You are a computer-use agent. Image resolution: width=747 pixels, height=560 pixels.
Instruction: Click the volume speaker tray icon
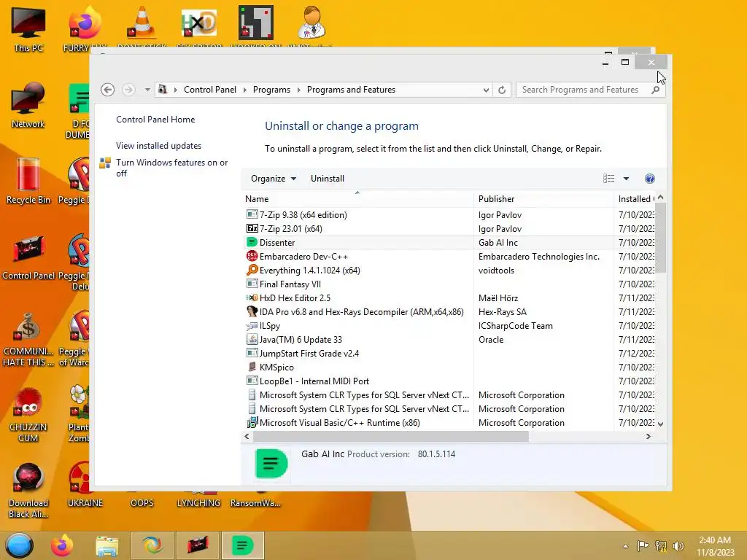click(x=678, y=546)
